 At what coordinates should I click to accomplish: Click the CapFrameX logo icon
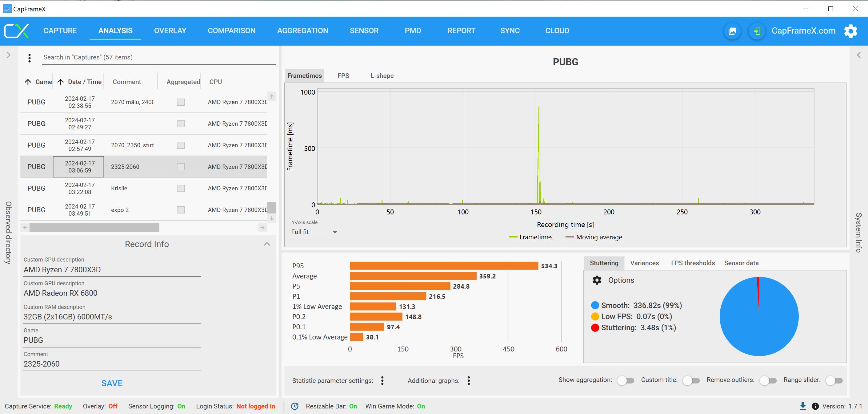tap(17, 31)
